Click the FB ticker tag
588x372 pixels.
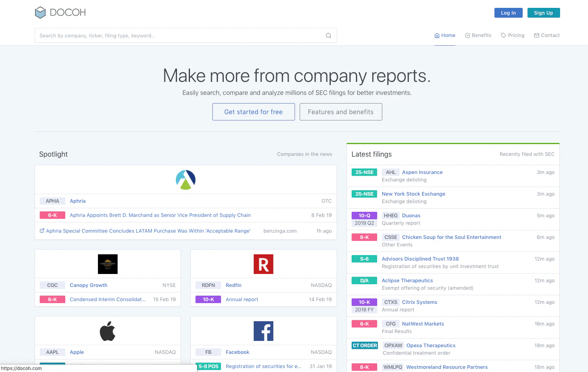click(x=208, y=352)
